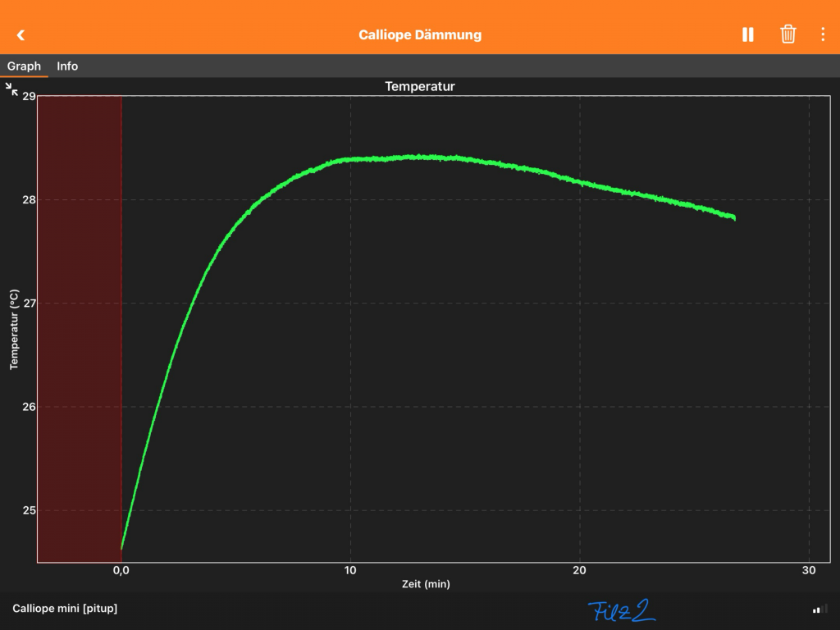Tap the Bluetooth signal strength indicator
The height and width of the screenshot is (630, 840).
(819, 609)
